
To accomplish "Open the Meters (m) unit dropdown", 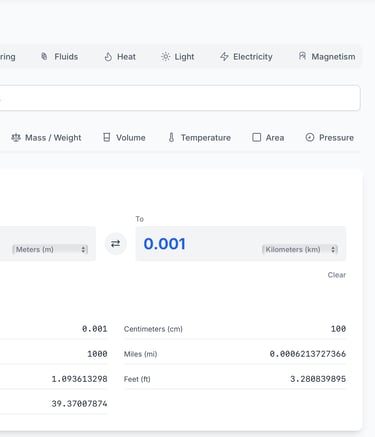I will pos(50,249).
